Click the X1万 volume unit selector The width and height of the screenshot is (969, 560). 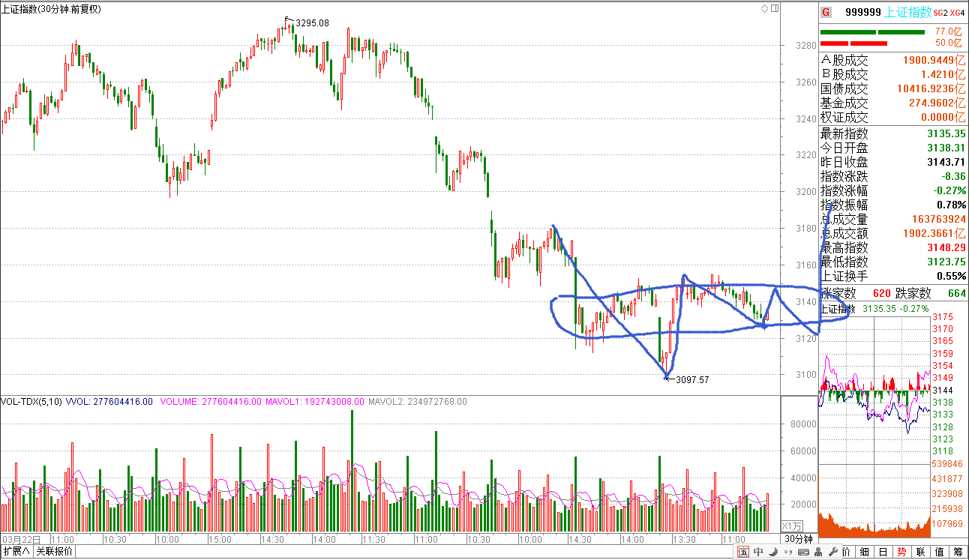coord(792,526)
